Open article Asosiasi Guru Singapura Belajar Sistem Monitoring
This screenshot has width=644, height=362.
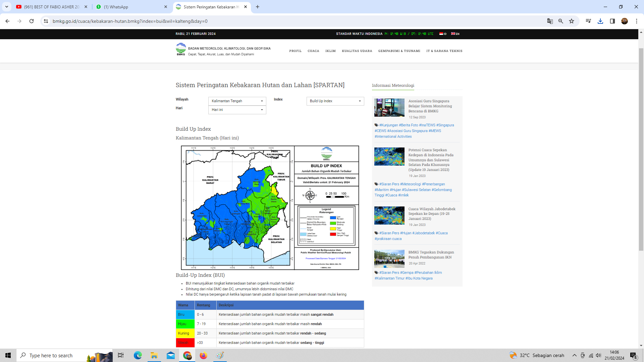430,106
